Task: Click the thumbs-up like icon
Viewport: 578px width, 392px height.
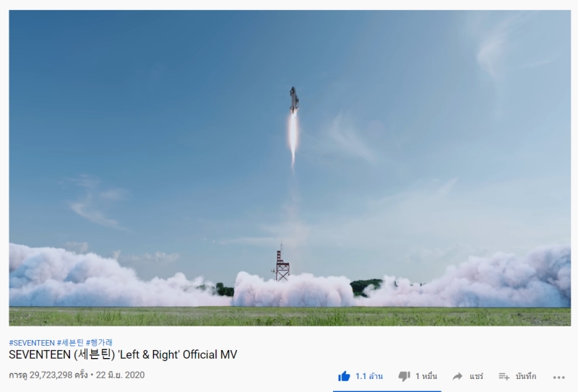Action: [344, 376]
